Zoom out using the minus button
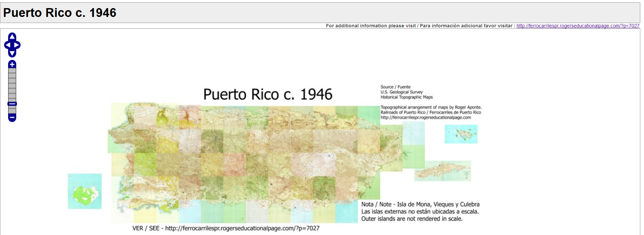This screenshot has width=644, height=235. (x=12, y=118)
